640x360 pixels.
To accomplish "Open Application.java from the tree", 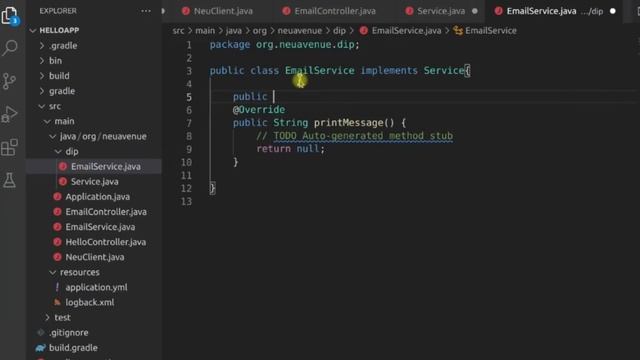I will 98,197.
